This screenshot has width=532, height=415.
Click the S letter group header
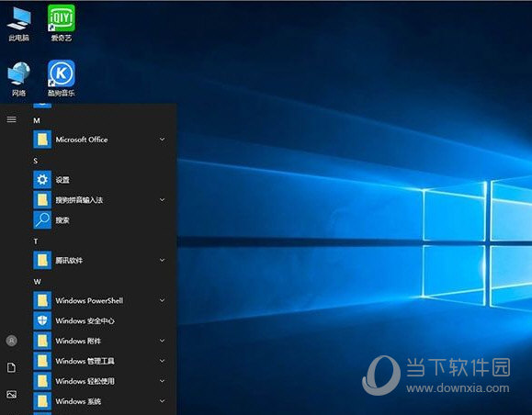tap(36, 161)
